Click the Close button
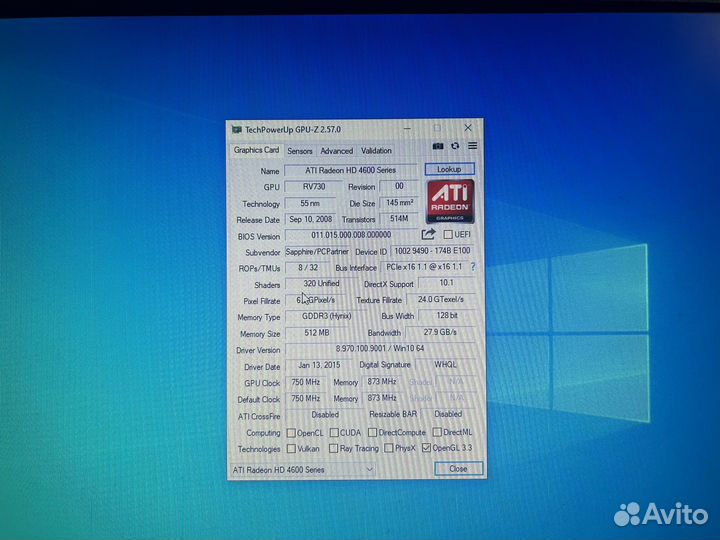 tap(458, 468)
